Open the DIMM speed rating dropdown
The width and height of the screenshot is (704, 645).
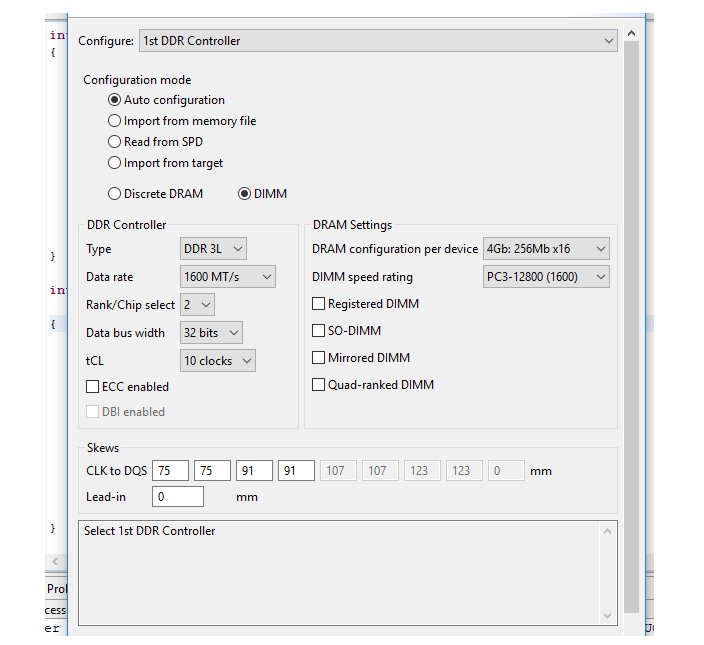coord(546,276)
